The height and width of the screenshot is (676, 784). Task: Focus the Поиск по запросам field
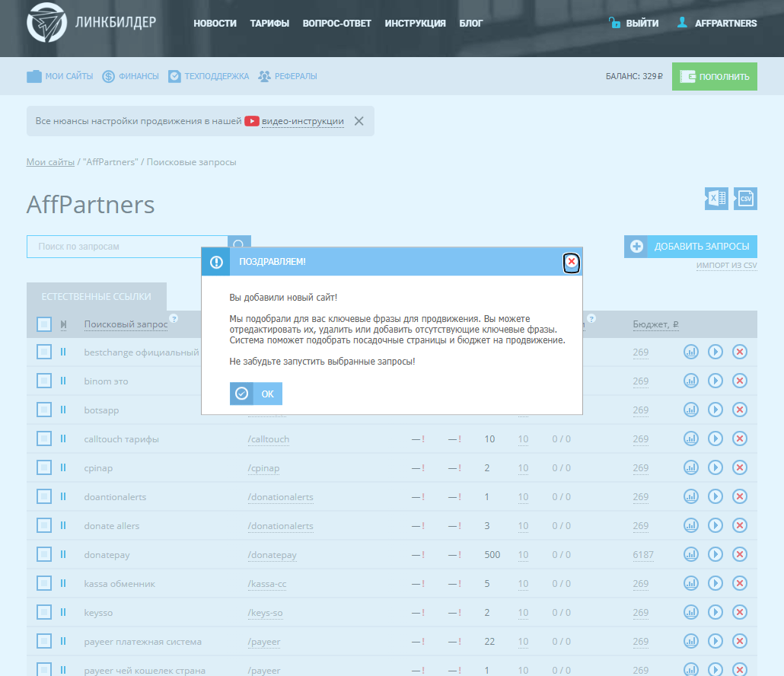(x=127, y=247)
